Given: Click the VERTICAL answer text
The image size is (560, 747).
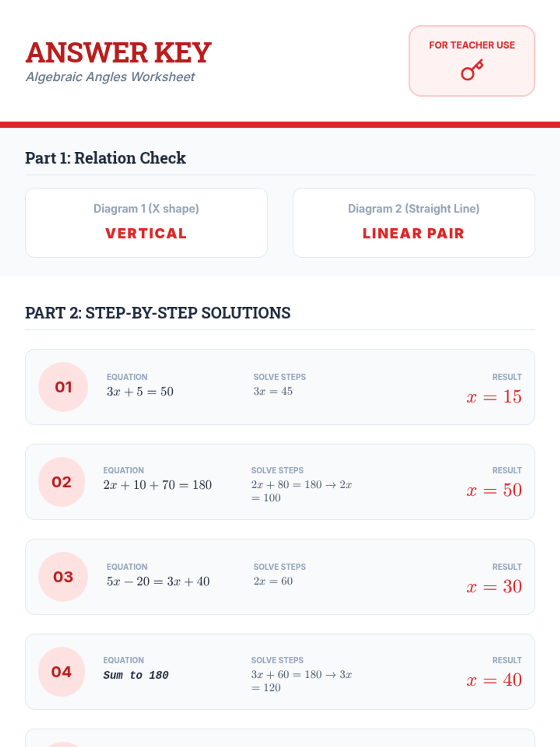Looking at the screenshot, I should tap(146, 233).
